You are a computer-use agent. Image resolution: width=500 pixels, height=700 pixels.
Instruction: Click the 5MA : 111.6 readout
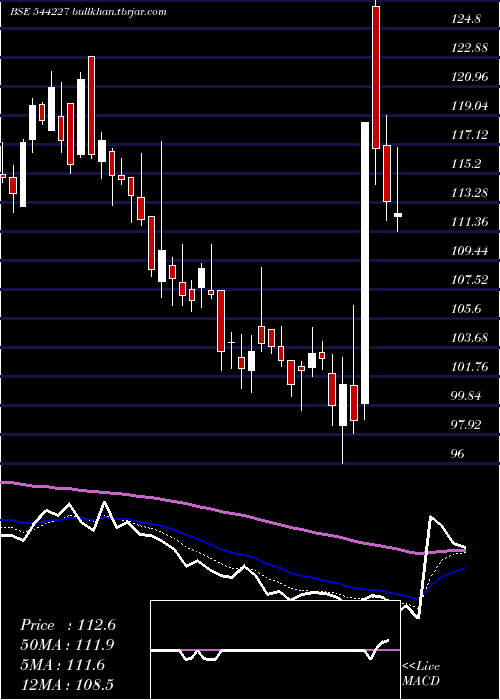point(62,665)
